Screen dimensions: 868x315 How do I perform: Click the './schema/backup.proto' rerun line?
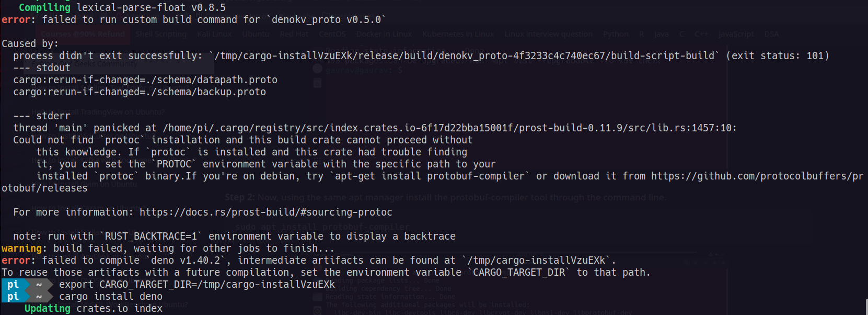click(x=140, y=92)
